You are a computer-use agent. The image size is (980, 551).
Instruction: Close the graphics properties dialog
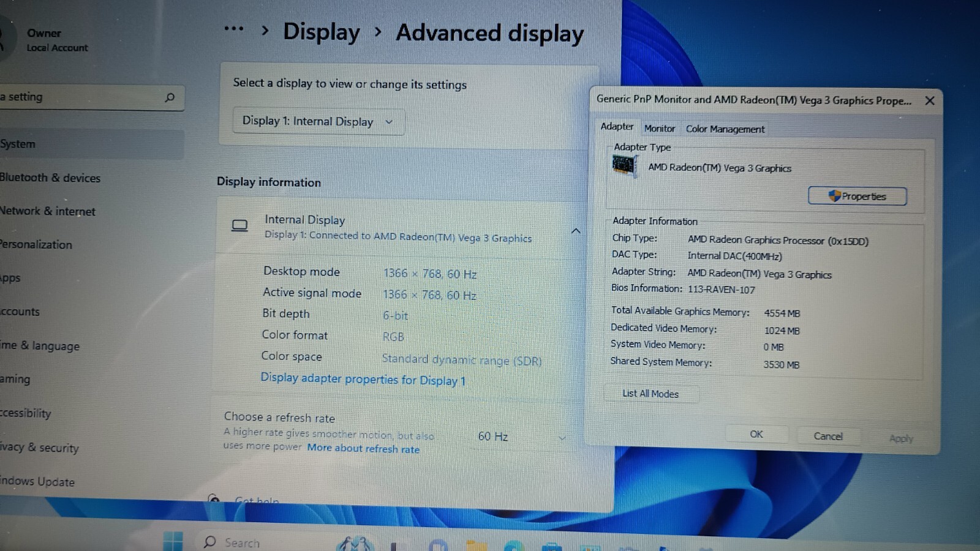click(929, 100)
